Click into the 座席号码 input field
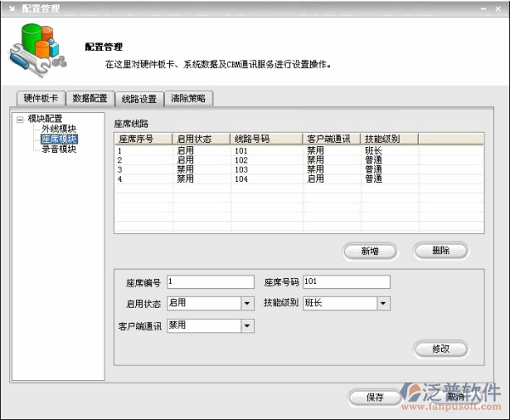 tap(346, 282)
